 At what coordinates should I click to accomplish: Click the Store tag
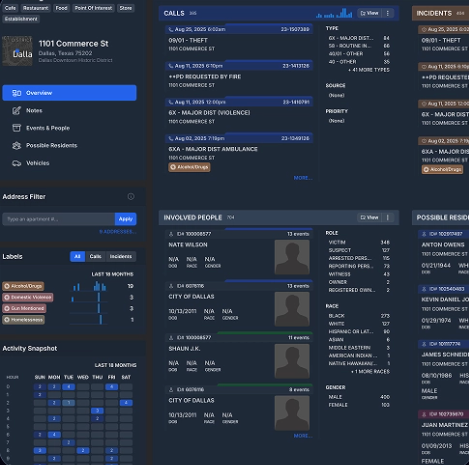coord(126,8)
